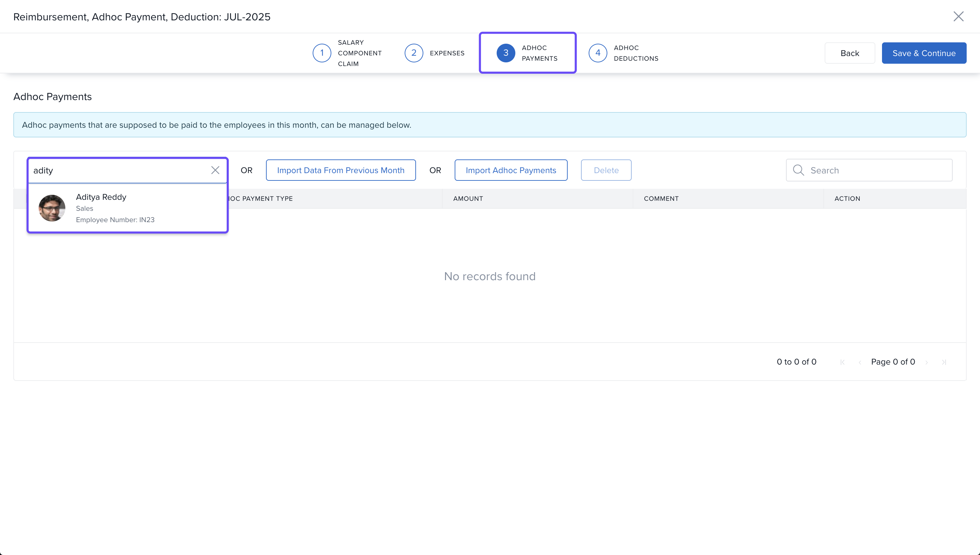Image resolution: width=980 pixels, height=555 pixels.
Task: Go to the previous page via the arrow icon
Action: (860, 362)
